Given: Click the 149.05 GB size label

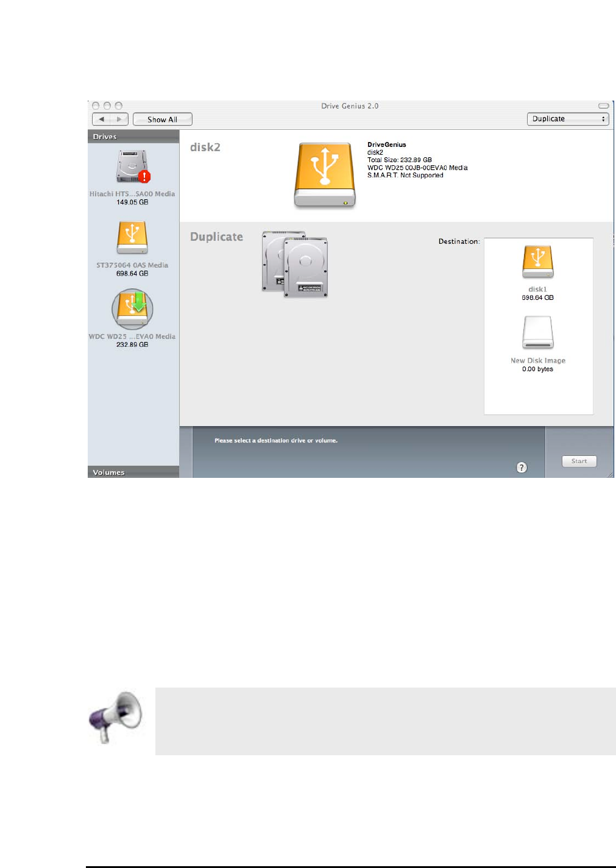Looking at the screenshot, I should [x=132, y=202].
